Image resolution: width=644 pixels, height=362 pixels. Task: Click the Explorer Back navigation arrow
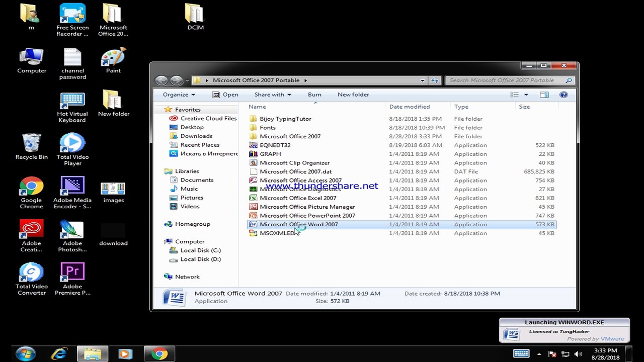[161, 80]
